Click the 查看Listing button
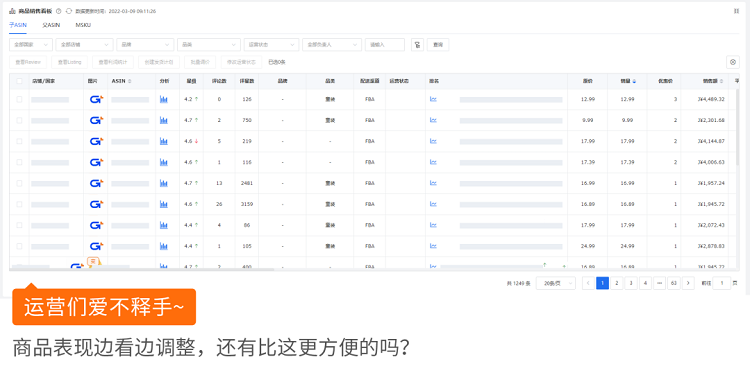 click(x=70, y=62)
